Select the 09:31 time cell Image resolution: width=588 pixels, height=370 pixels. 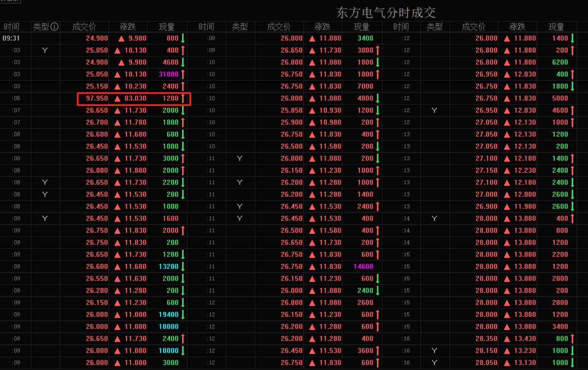(x=11, y=38)
